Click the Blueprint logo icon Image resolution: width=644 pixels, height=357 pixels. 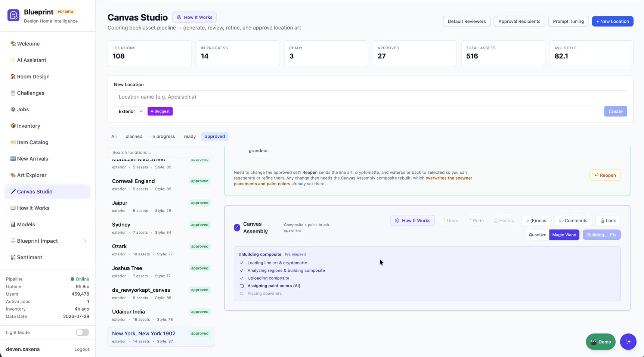point(13,15)
